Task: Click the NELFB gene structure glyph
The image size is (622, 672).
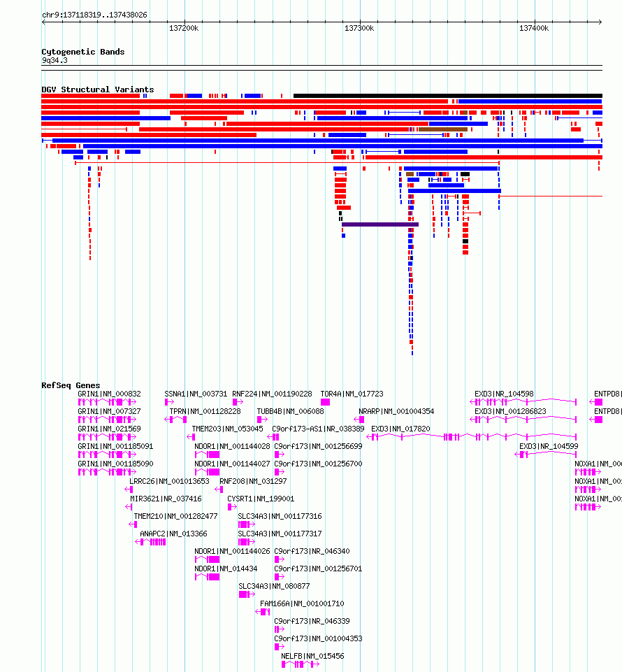Action: click(301, 664)
